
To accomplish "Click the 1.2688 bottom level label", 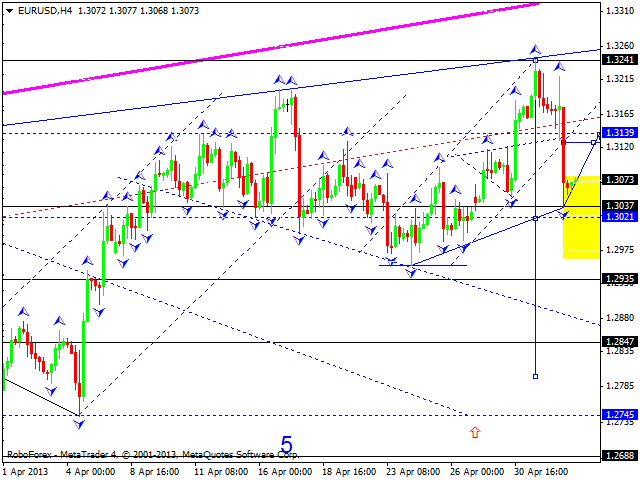I will (x=620, y=455).
